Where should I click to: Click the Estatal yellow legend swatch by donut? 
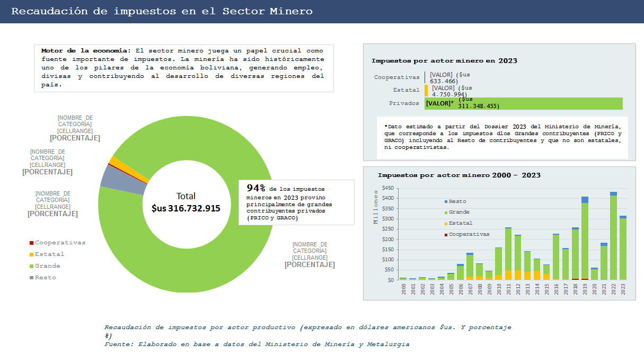point(31,255)
